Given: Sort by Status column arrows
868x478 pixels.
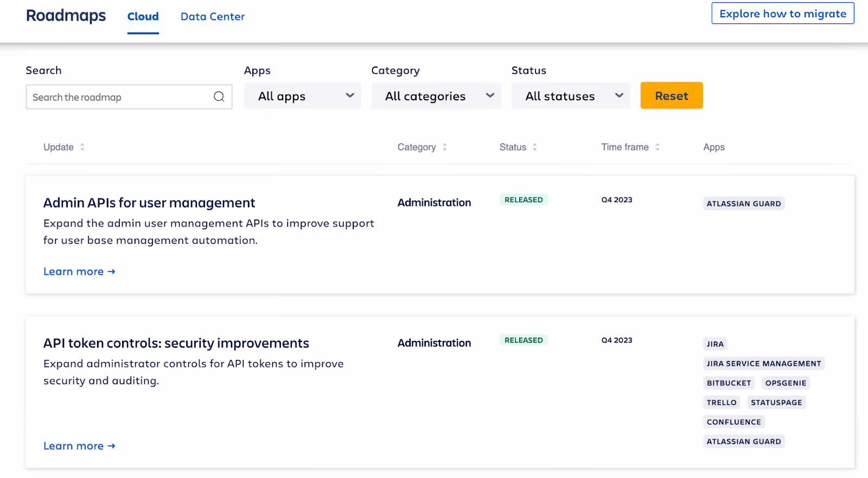Looking at the screenshot, I should point(534,147).
